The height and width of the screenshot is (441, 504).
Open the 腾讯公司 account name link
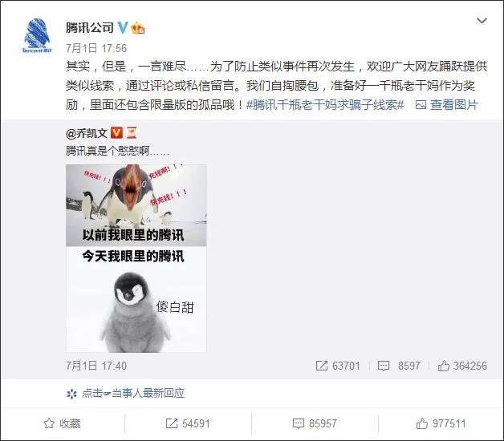(90, 27)
